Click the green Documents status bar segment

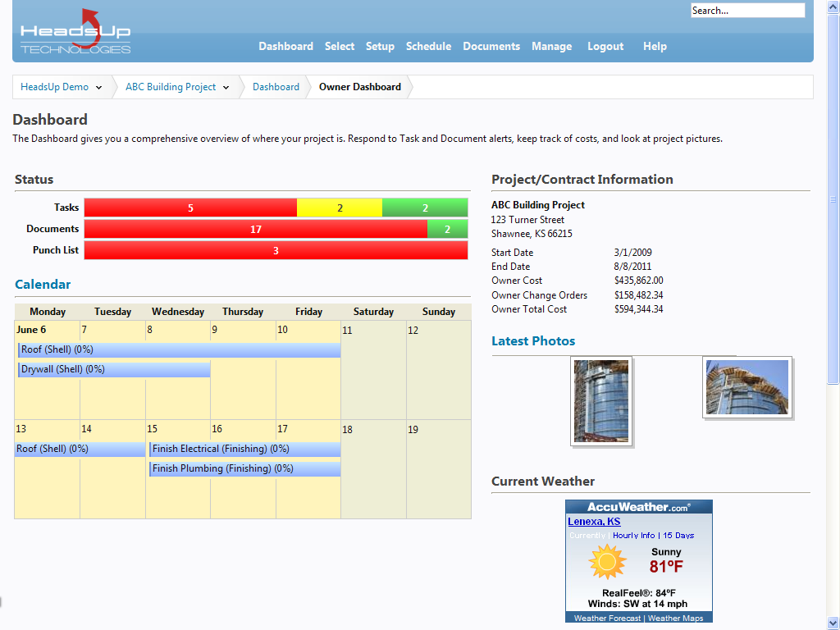coord(447,230)
